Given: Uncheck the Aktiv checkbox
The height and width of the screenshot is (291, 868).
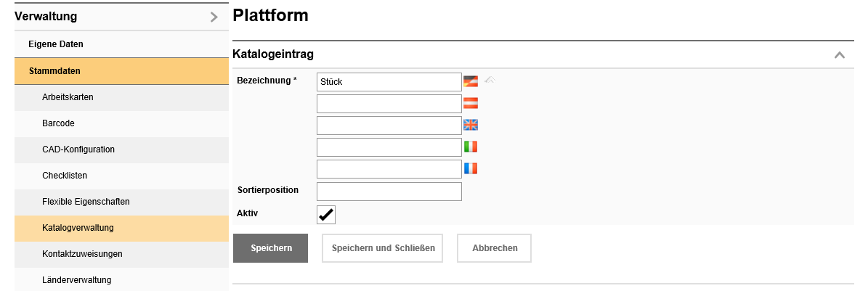Looking at the screenshot, I should (326, 215).
